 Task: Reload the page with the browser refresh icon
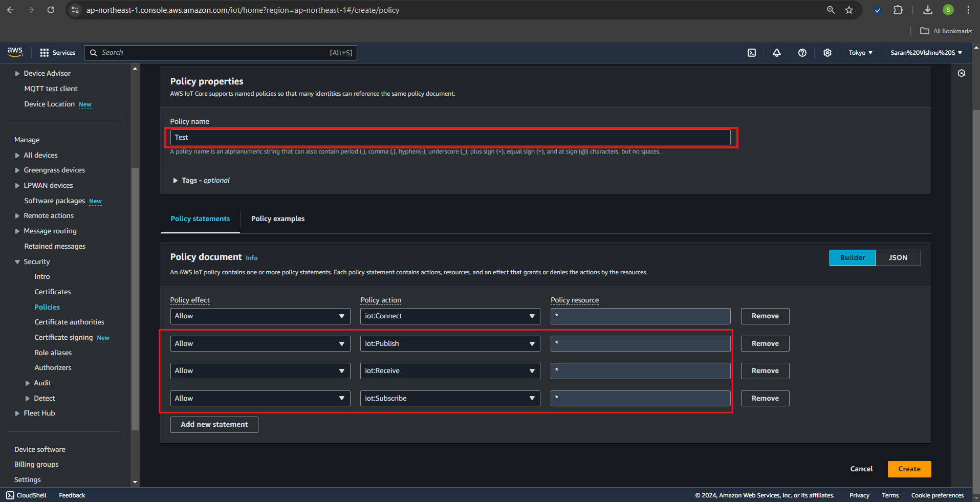pyautogui.click(x=51, y=10)
